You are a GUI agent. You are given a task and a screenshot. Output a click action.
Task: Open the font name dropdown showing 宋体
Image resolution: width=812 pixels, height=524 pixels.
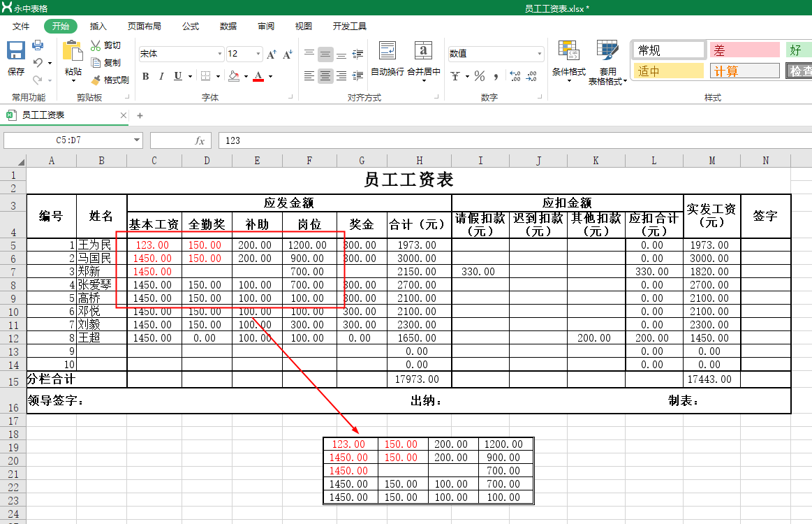point(178,53)
